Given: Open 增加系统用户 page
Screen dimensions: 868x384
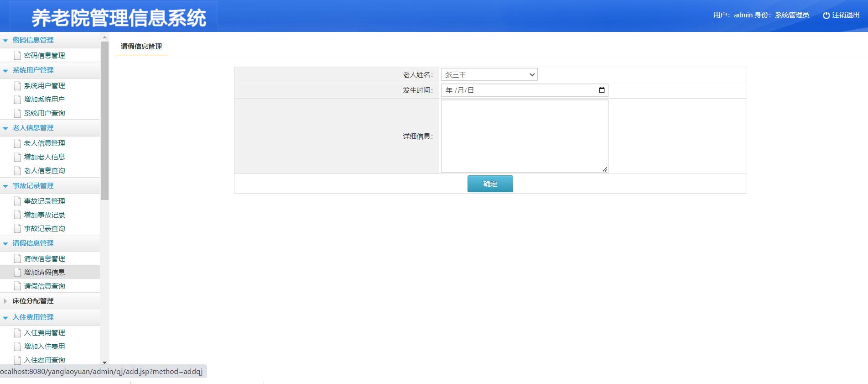Looking at the screenshot, I should (44, 100).
